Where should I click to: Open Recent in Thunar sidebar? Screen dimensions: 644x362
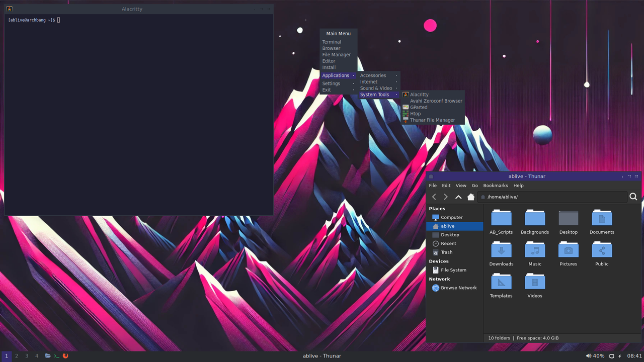[454, 243]
